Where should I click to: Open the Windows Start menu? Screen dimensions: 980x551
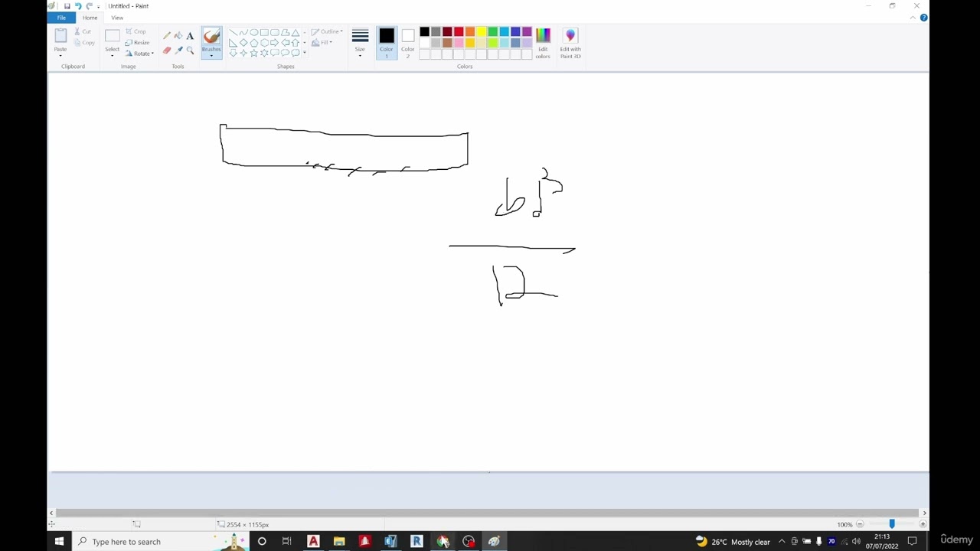pos(59,541)
